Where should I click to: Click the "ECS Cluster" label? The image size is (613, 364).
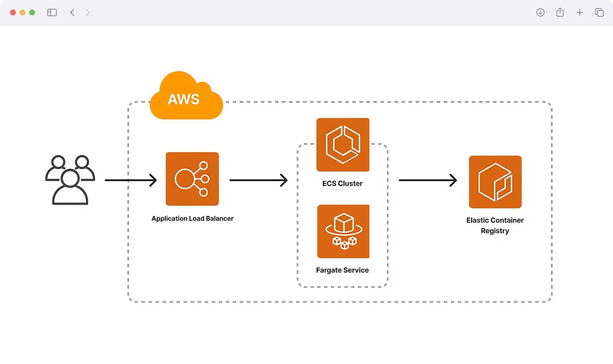[x=342, y=183]
